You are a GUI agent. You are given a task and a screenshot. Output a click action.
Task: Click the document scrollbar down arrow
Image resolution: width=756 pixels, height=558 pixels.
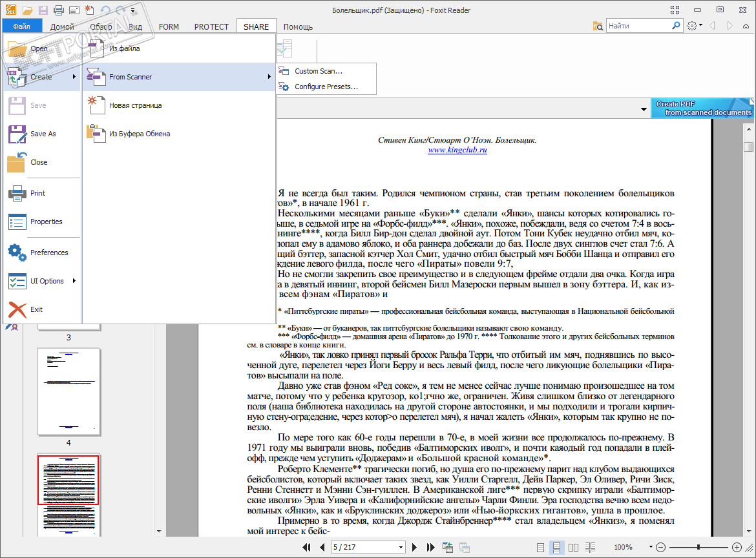click(749, 531)
